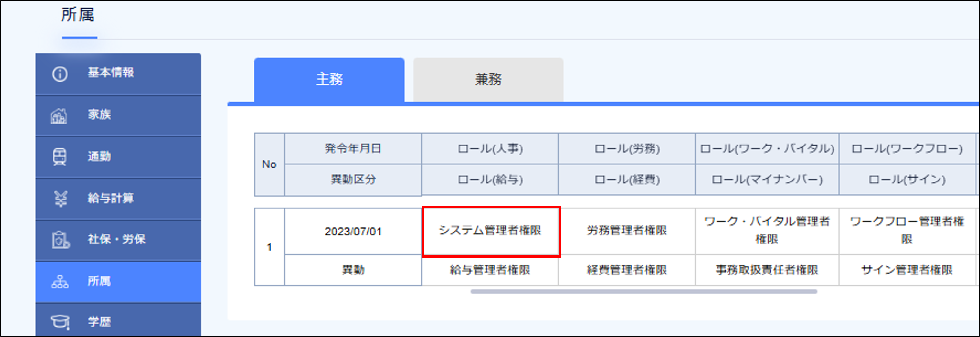Select the 基本情報 info icon
980x337 pixels.
click(x=61, y=74)
